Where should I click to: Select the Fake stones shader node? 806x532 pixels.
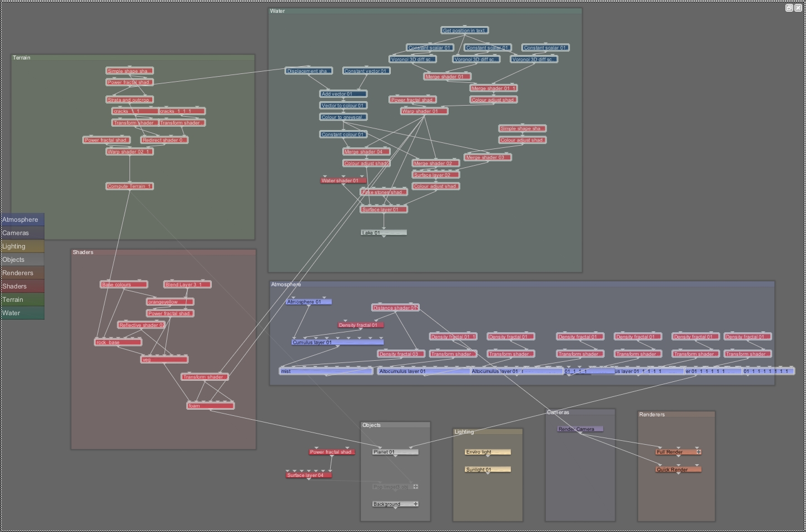384,192
